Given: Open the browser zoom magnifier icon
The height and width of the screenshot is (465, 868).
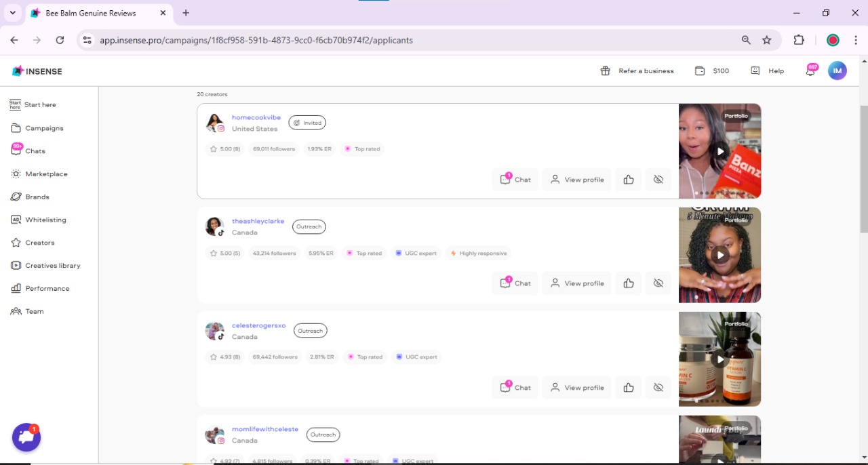Looking at the screenshot, I should 746,40.
